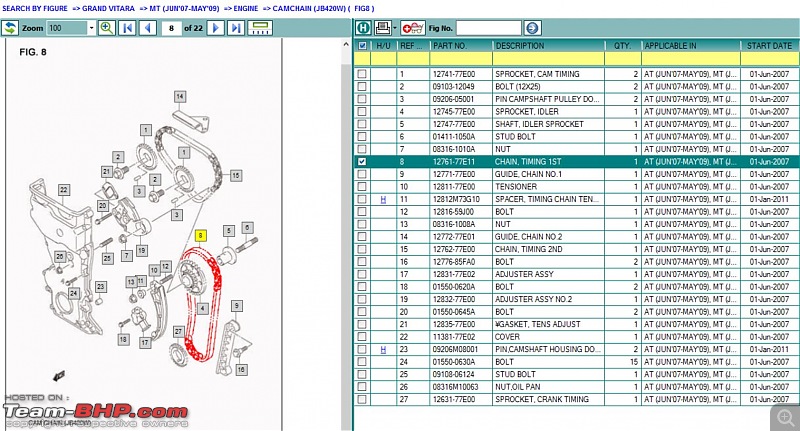This screenshot has height=431, width=800.
Task: Click the fit-width ruler icon
Action: 260,28
